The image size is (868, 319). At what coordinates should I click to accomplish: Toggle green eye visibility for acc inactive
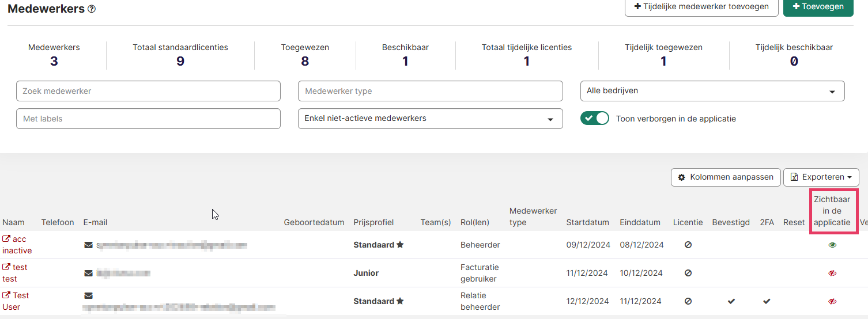pos(832,245)
